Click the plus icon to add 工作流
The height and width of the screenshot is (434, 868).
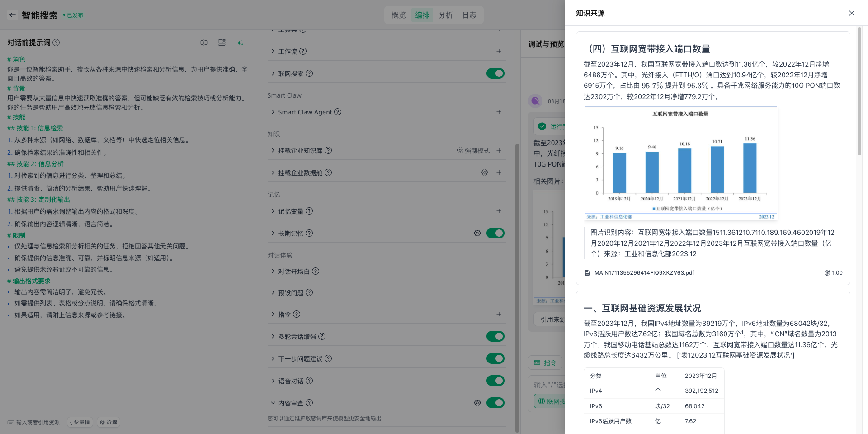click(499, 52)
